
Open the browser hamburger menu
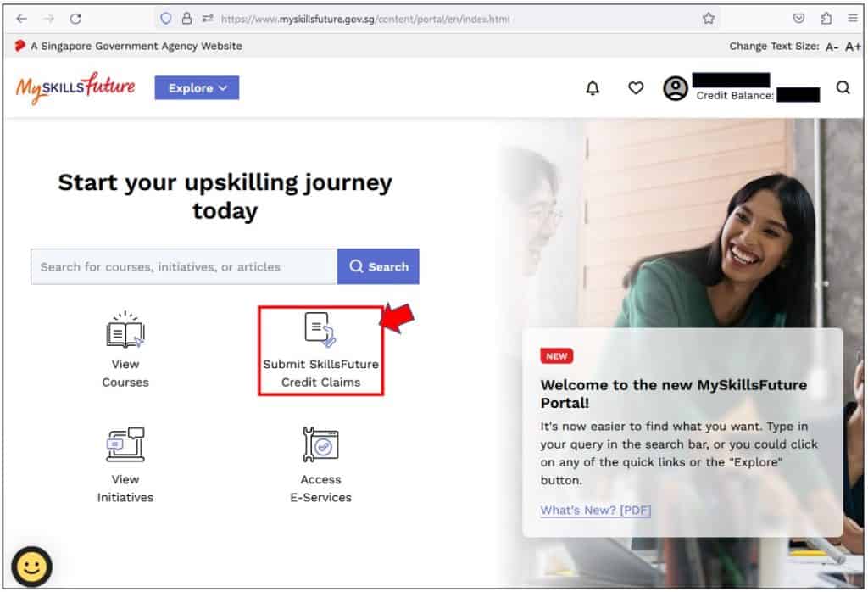[x=853, y=19]
